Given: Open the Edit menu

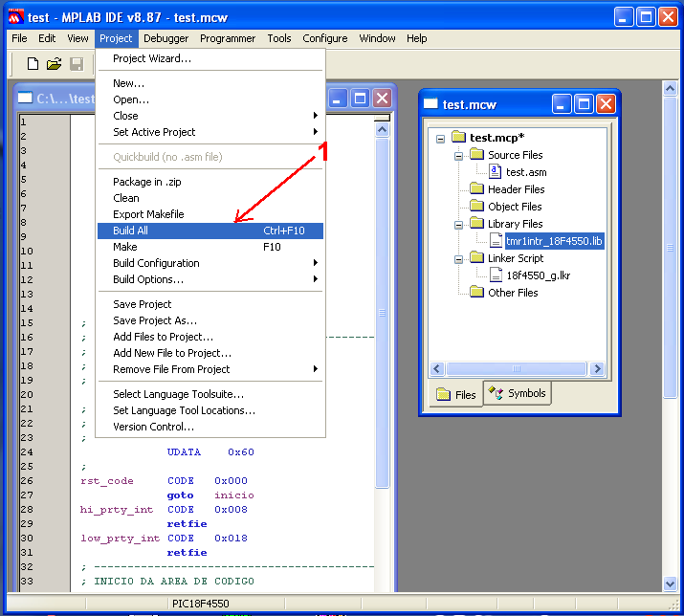Looking at the screenshot, I should [47, 38].
